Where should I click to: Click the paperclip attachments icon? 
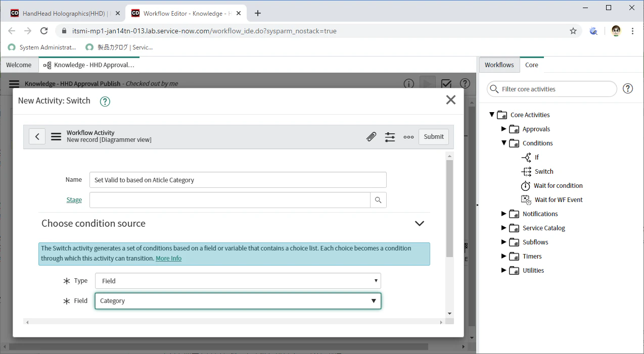click(x=372, y=137)
